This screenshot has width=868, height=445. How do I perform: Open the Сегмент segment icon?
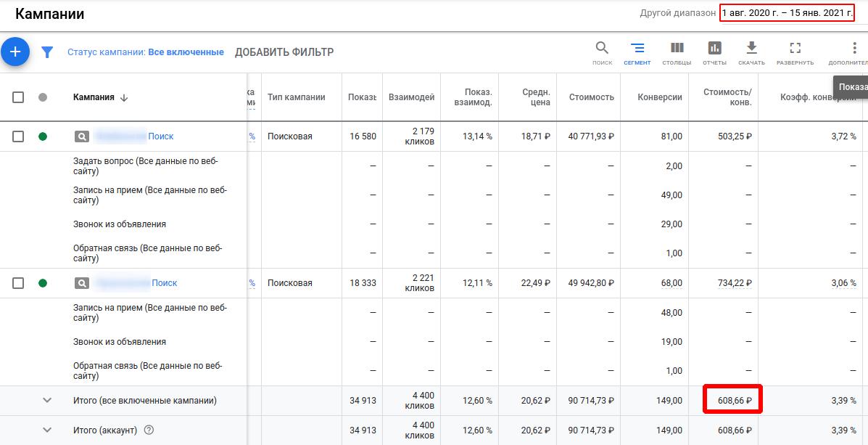point(637,53)
